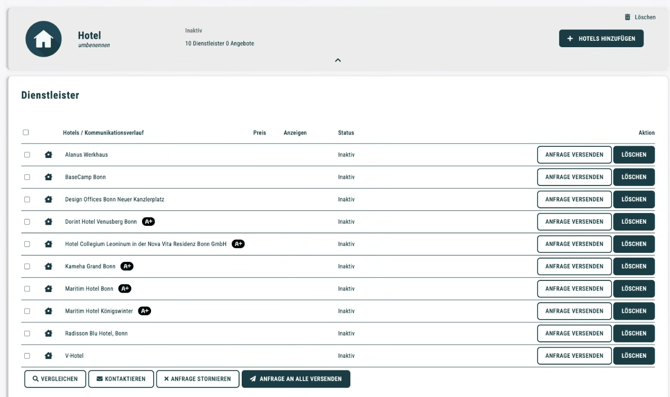Click the camera icon next to Alanus Werkhaus
The width and height of the screenshot is (670, 397).
[48, 155]
